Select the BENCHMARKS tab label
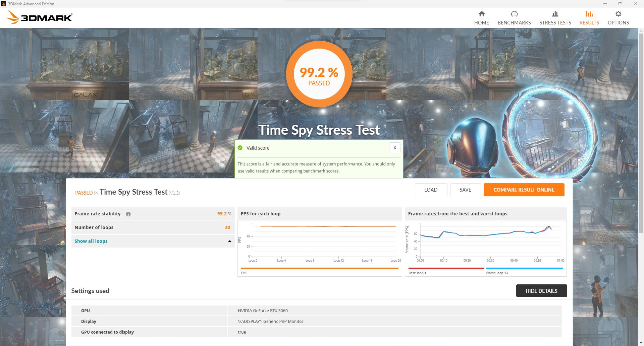 514,23
